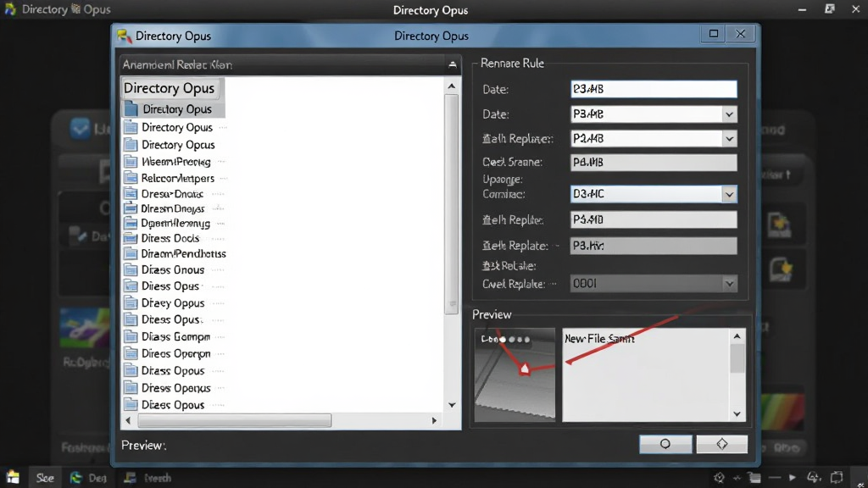Click the folder icon beside RelccorMerpers
Image resolution: width=868 pixels, height=488 pixels.
[131, 178]
